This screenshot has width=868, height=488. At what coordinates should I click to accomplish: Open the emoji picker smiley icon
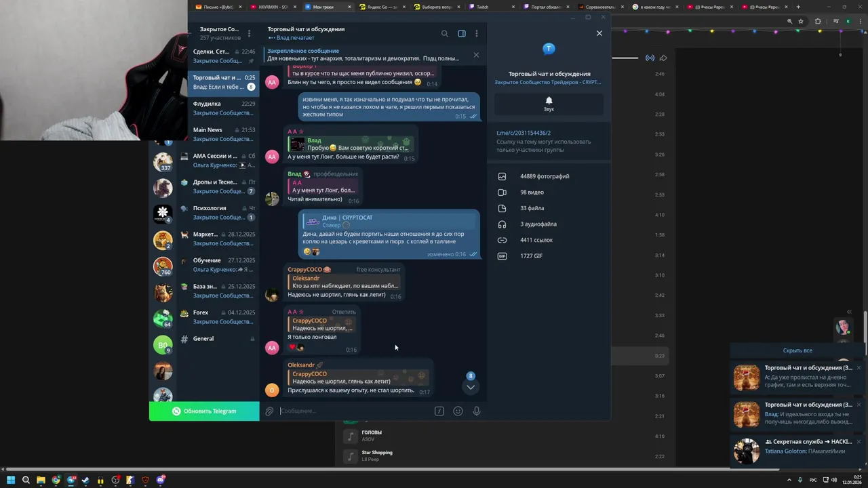[x=458, y=411]
